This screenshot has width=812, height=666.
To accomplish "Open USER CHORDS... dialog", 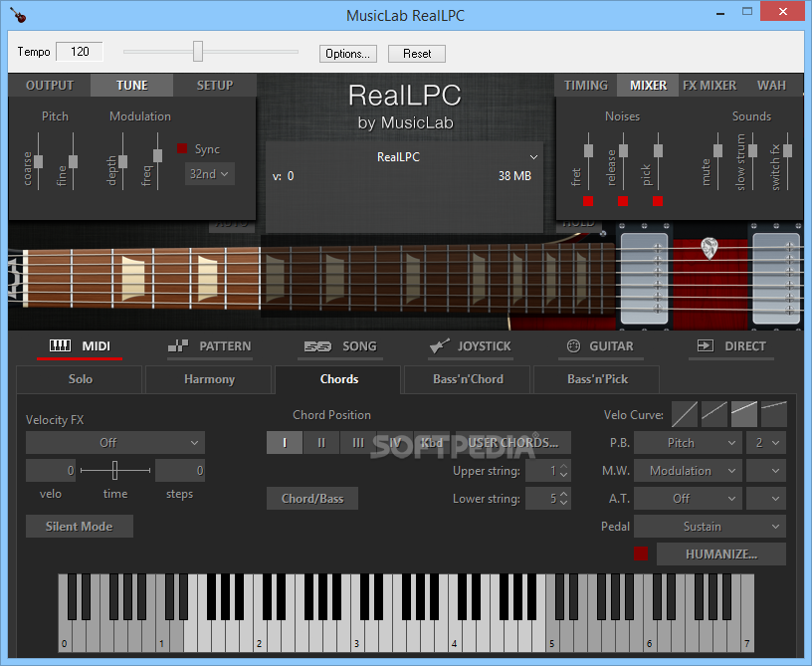I will coord(511,443).
